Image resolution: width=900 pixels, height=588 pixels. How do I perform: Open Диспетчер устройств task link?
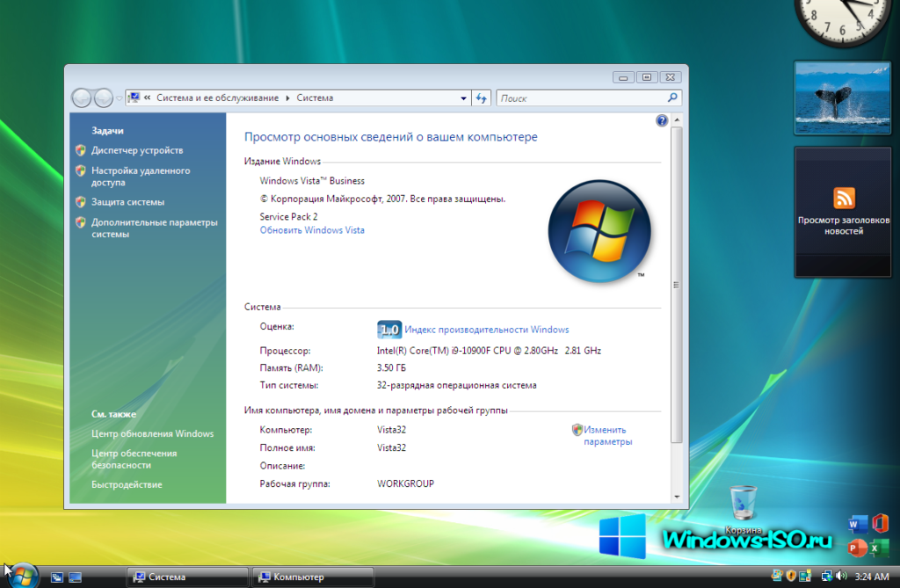coord(137,150)
